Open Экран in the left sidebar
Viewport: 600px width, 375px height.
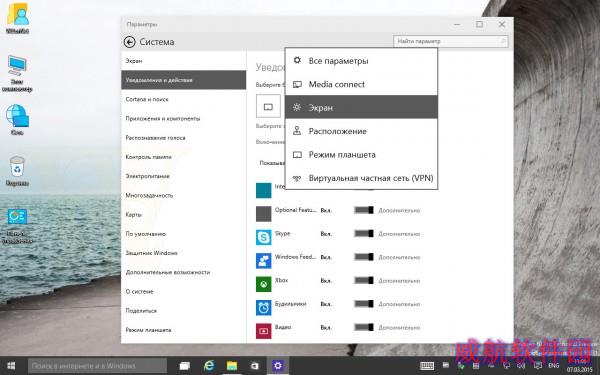184,61
